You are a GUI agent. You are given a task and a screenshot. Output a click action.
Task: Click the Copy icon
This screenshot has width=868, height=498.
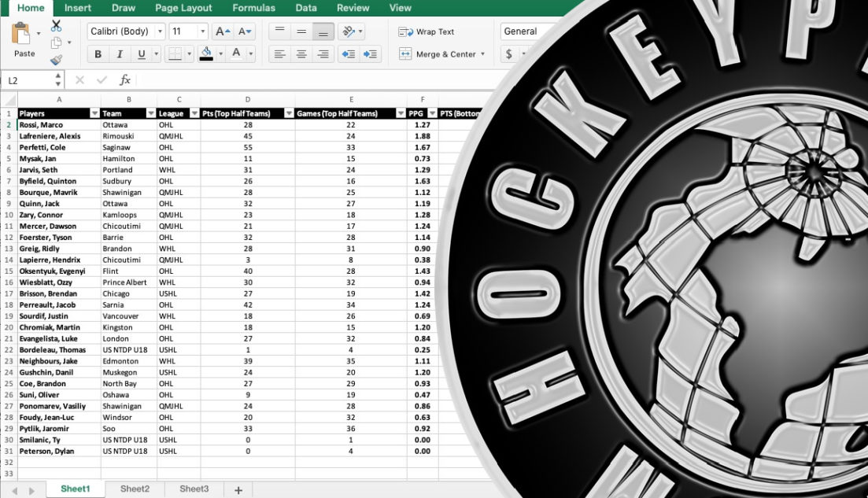[56, 42]
